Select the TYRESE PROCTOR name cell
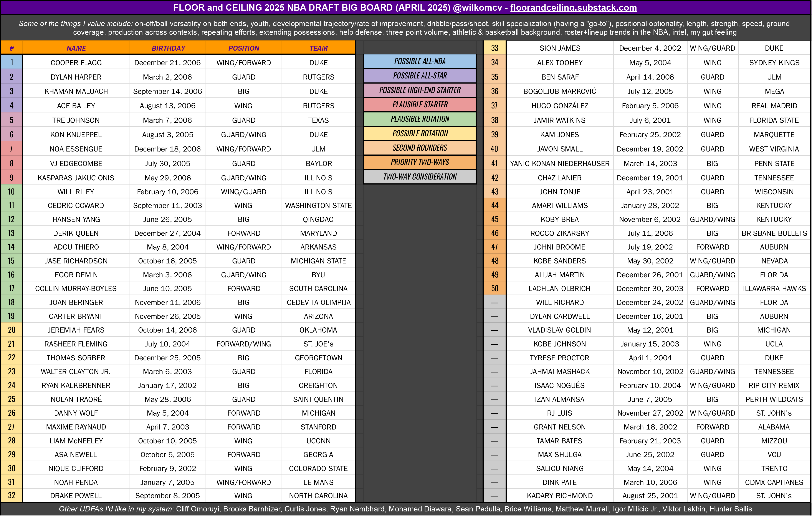 click(560, 358)
